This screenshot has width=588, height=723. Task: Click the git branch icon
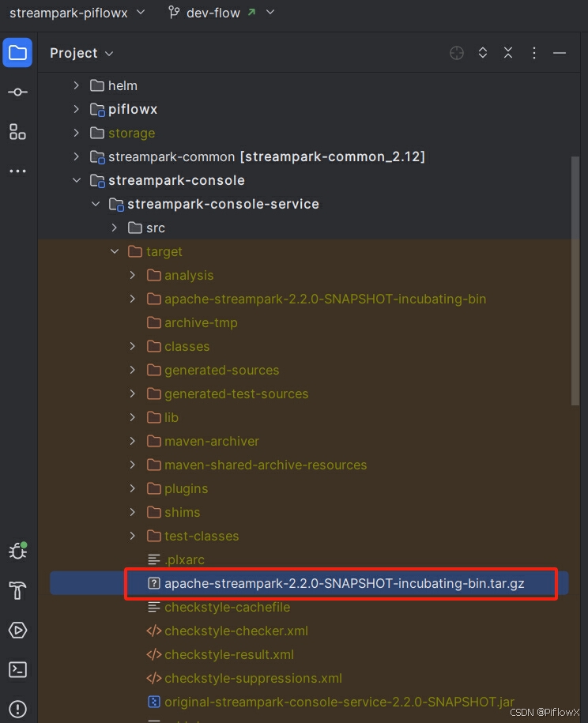pyautogui.click(x=174, y=13)
